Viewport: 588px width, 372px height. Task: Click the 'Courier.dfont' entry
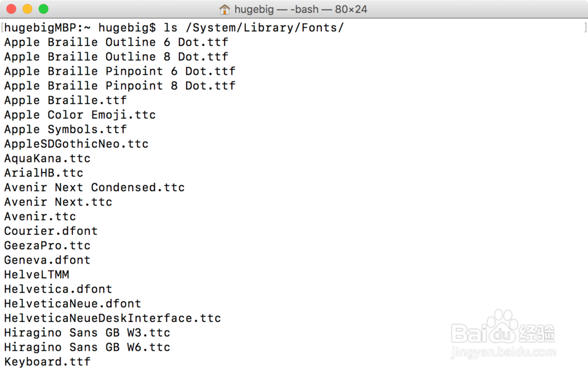(51, 231)
